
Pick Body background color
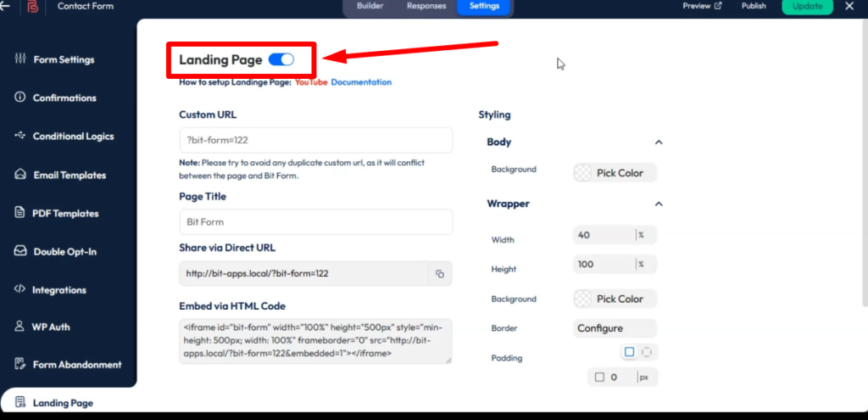tap(615, 173)
